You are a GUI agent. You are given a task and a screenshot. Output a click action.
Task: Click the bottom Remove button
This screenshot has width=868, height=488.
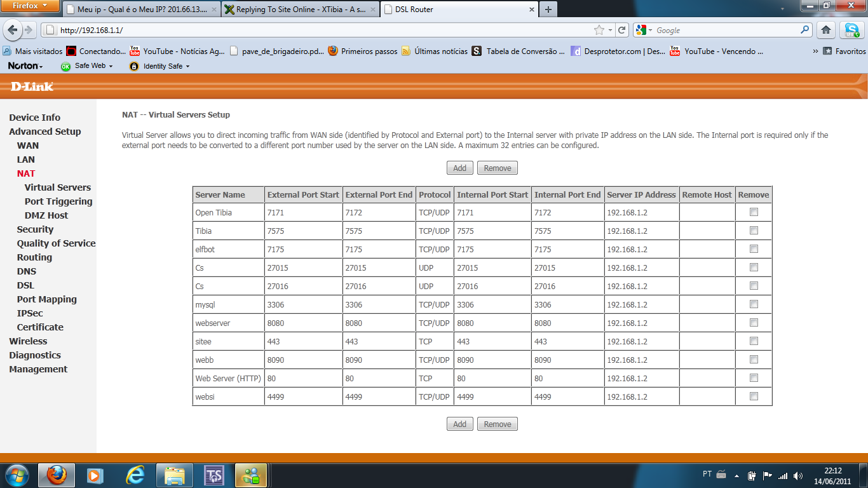pos(498,424)
